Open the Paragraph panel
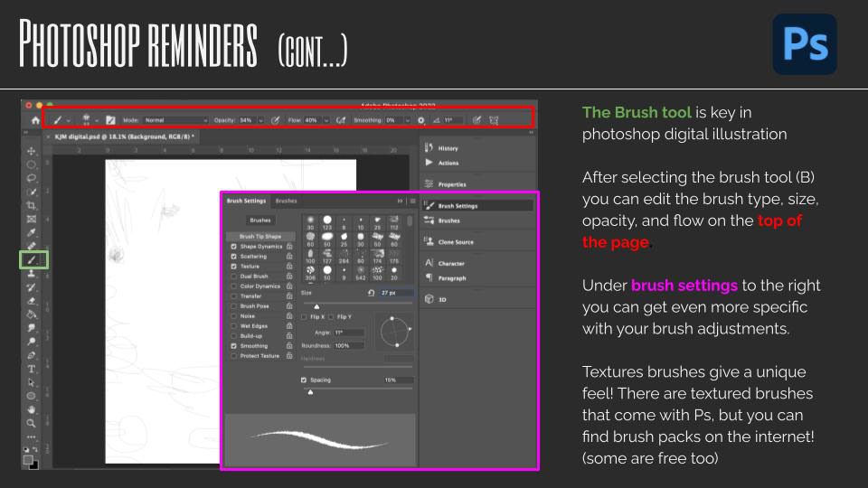 pos(452,278)
